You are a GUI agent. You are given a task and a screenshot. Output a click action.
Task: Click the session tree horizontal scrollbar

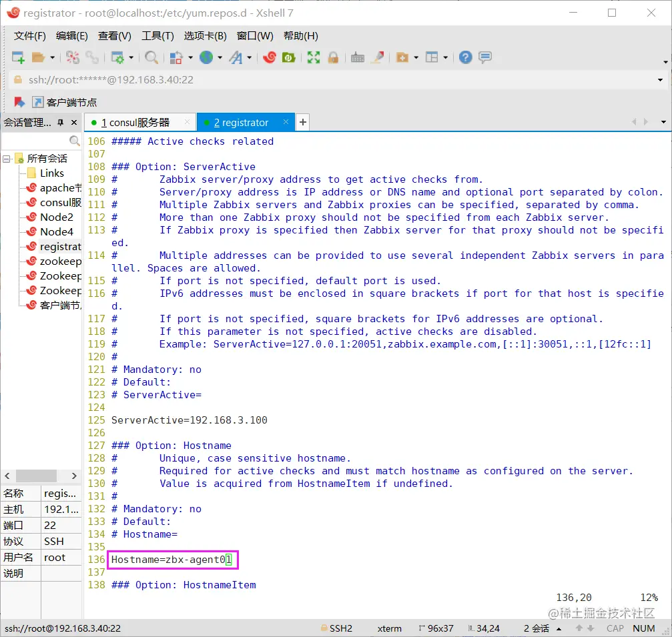36,476
